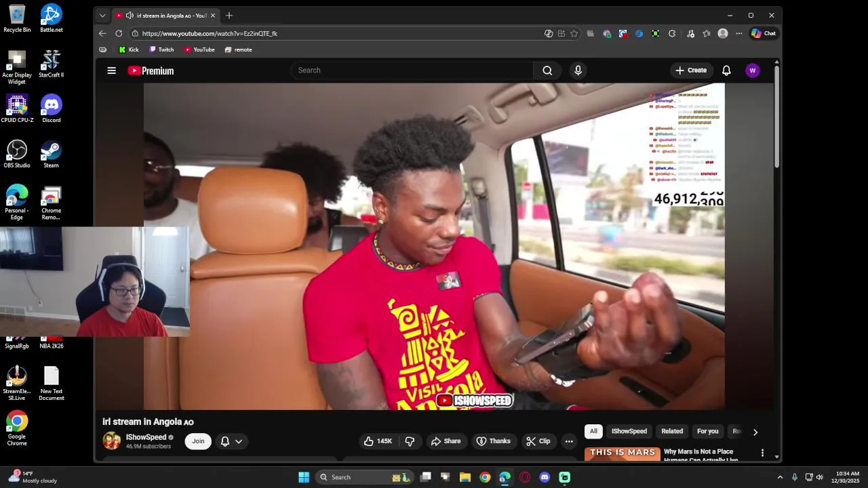Open Battle.net desktop shortcut
This screenshot has height=488, width=868.
coord(51,18)
